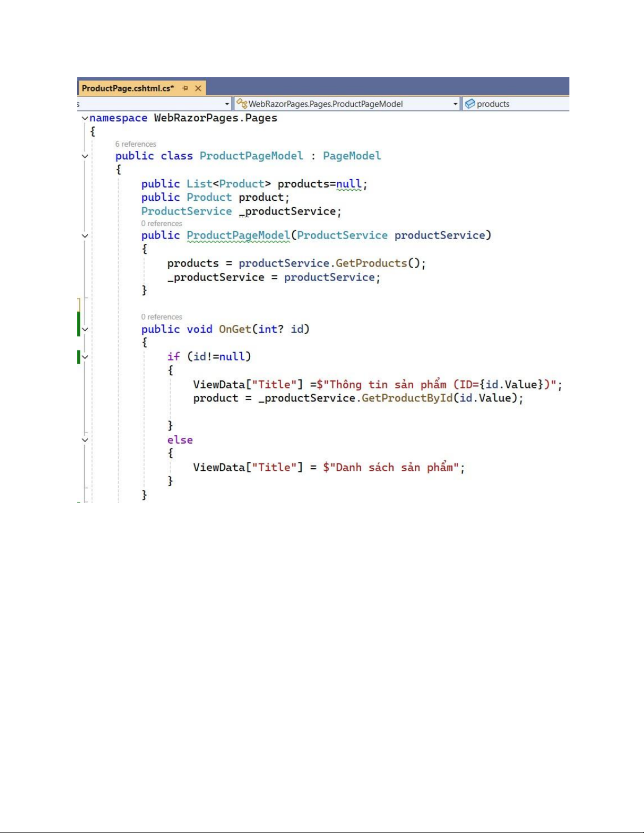Collapse the if (id!=null) block
Image resolution: width=644 pixels, height=833 pixels.
click(x=85, y=357)
